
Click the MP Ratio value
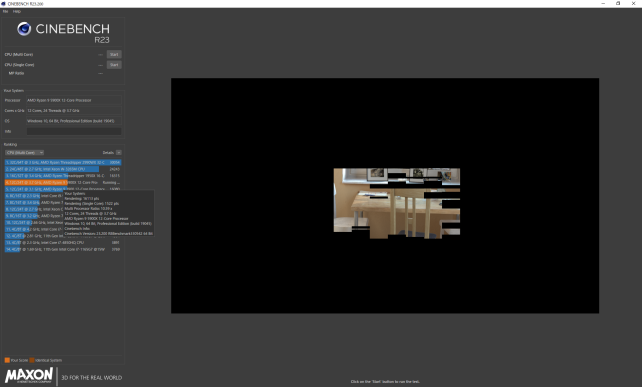(x=100, y=73)
